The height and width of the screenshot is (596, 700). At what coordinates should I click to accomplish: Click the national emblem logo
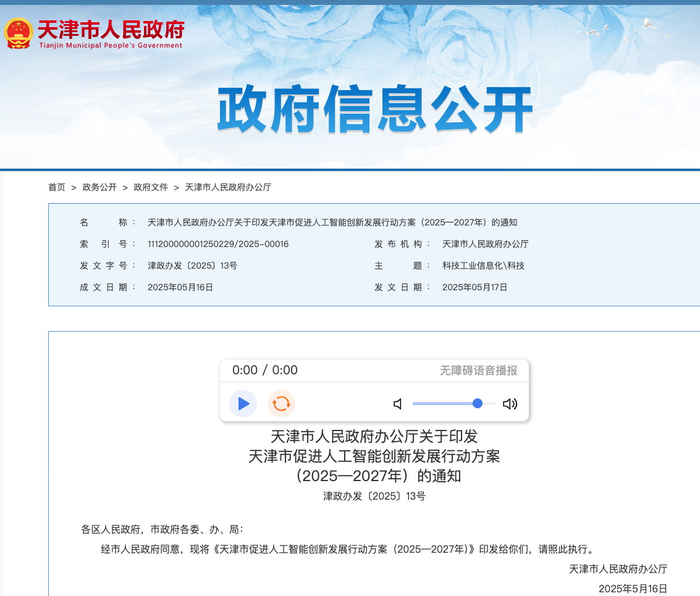coord(20,32)
